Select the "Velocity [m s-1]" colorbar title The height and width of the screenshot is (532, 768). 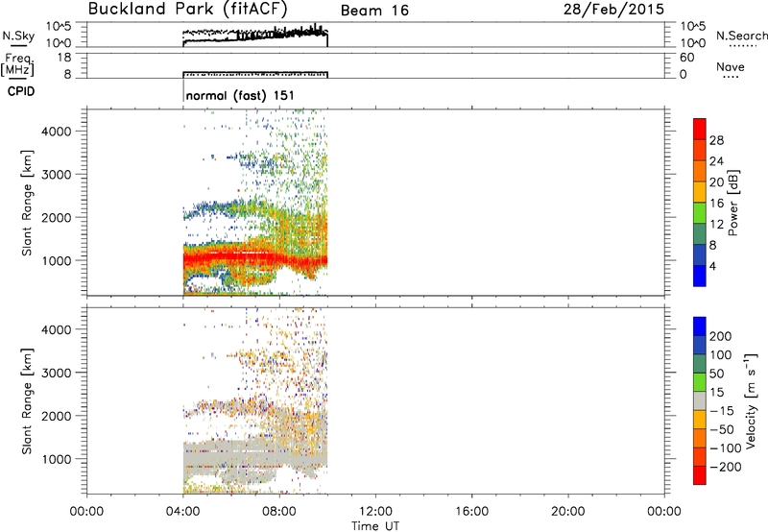751,401
